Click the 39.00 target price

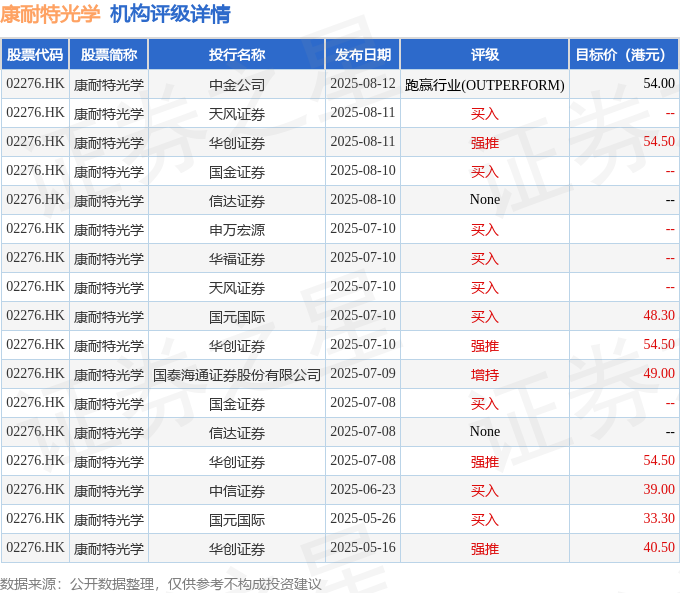(x=659, y=489)
